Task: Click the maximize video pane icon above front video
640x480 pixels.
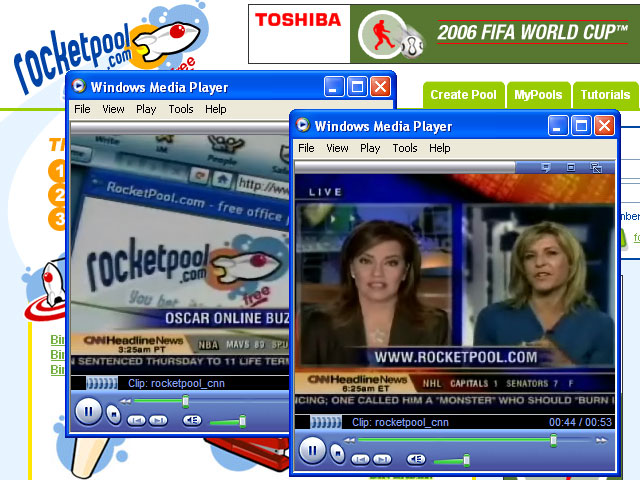Action: pos(571,167)
